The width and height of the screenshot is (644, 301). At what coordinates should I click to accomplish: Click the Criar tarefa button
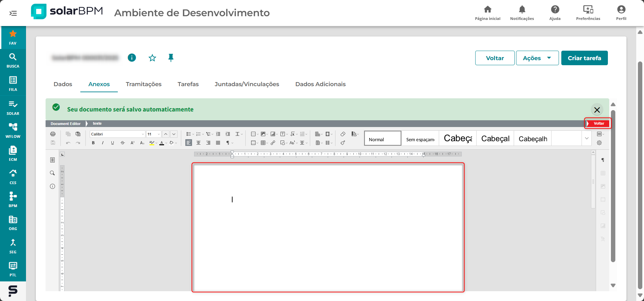click(584, 58)
